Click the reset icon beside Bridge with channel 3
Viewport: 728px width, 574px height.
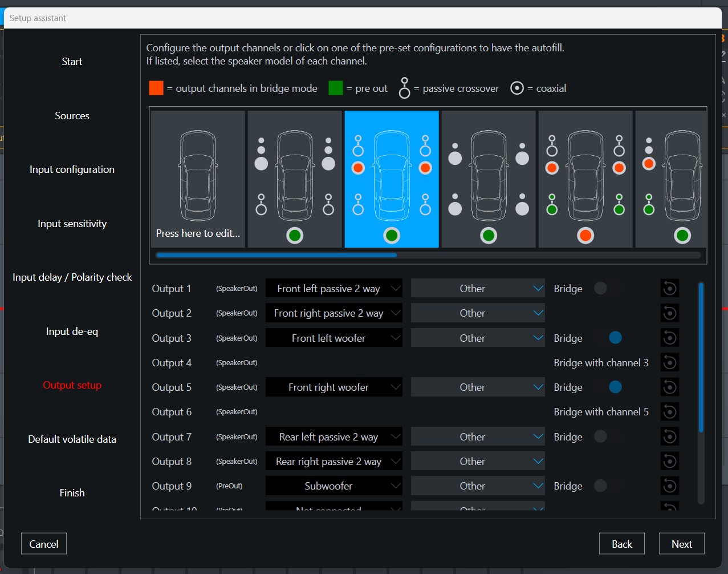670,363
